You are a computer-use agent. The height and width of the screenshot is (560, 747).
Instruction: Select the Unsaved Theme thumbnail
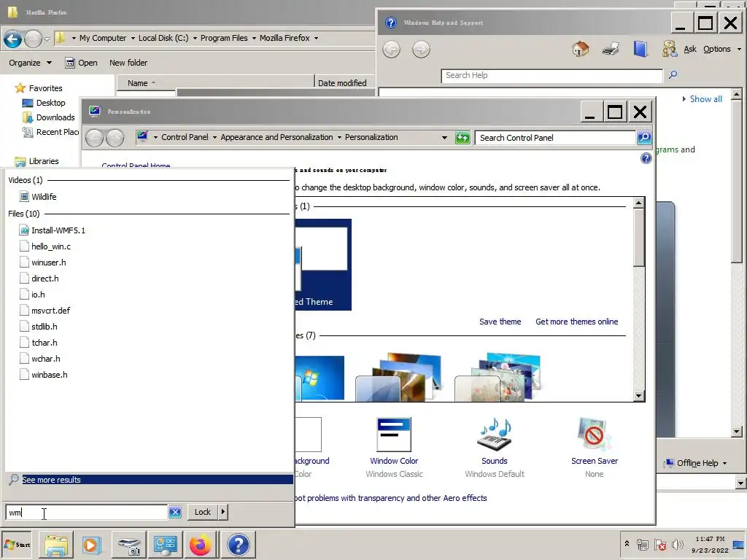click(x=323, y=264)
